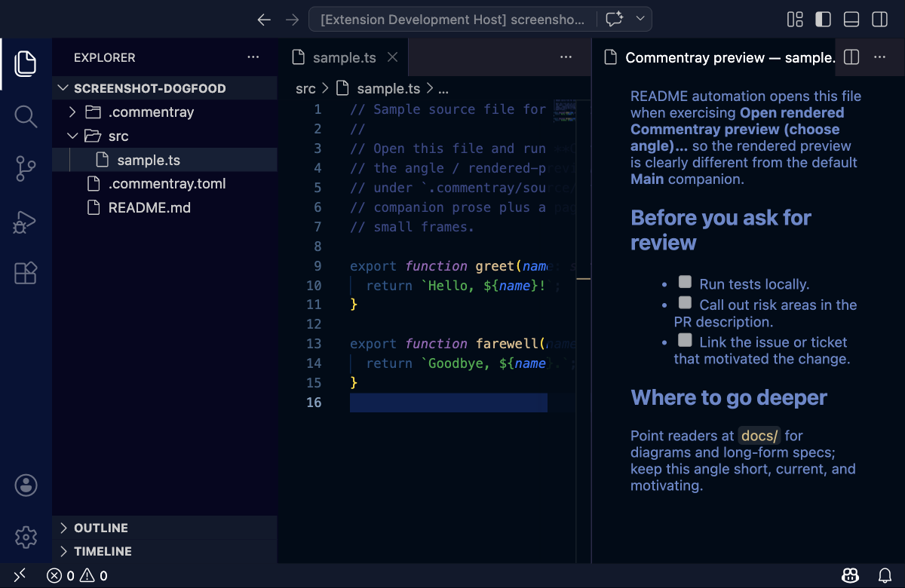The height and width of the screenshot is (588, 905).
Task: Open the chat dropdown arrow in title bar
Action: tap(640, 19)
